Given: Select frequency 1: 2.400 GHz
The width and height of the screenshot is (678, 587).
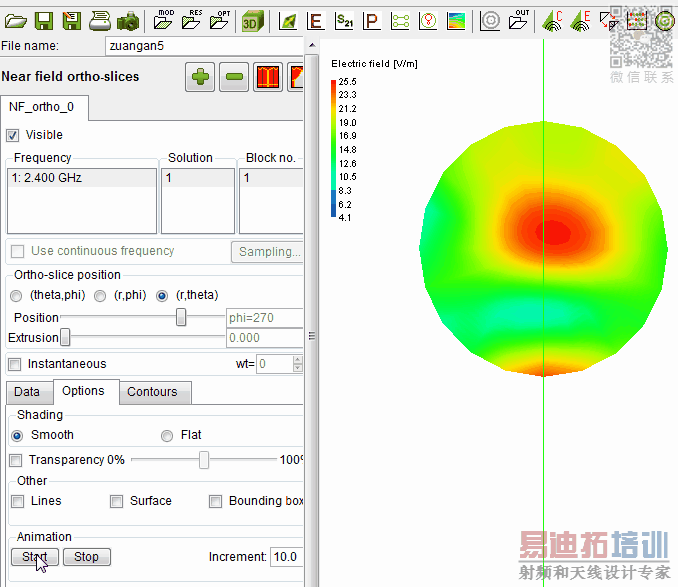Looking at the screenshot, I should click(82, 178).
